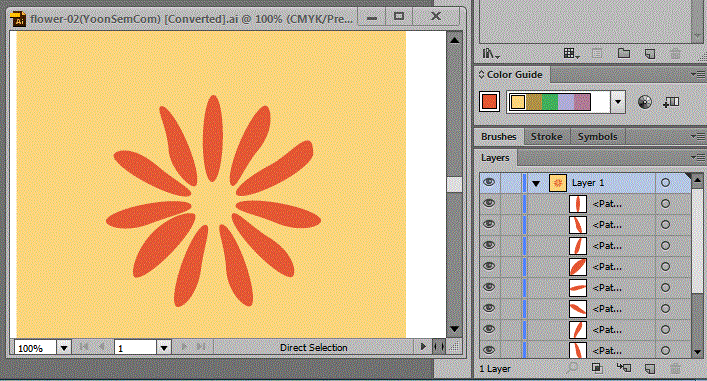Image resolution: width=707 pixels, height=381 pixels.
Task: Click document window scroll up arrow
Action: [x=454, y=40]
